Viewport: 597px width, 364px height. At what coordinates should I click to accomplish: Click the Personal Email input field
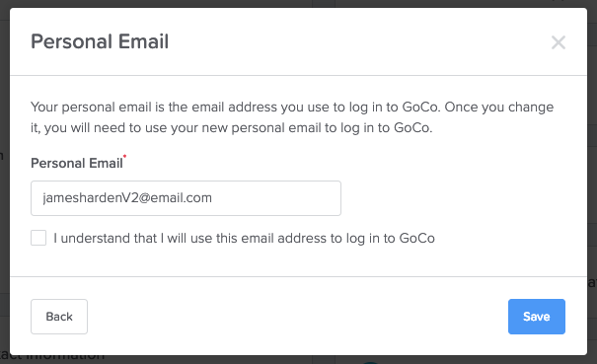coord(186,198)
